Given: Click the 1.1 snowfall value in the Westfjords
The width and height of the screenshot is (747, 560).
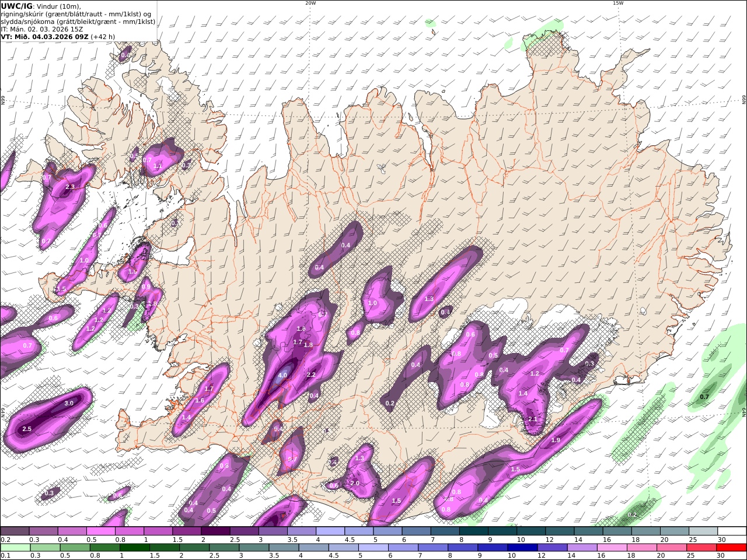Looking at the screenshot, I should (158, 166).
